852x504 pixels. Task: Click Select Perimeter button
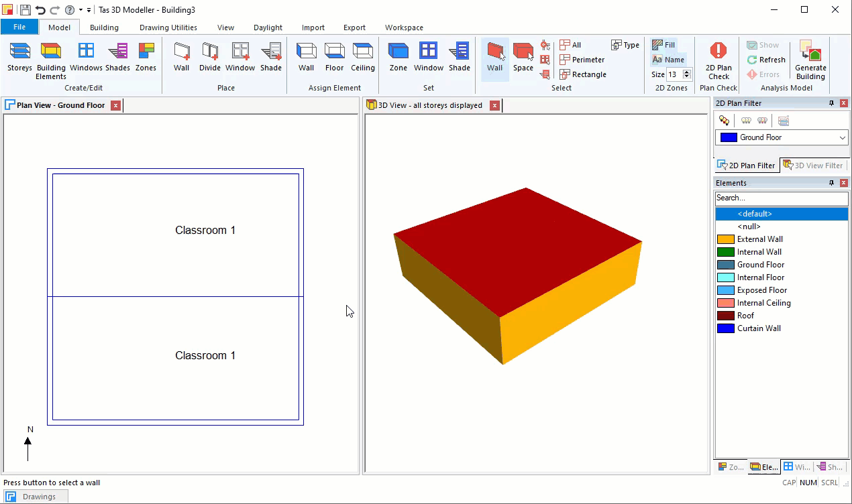582,60
